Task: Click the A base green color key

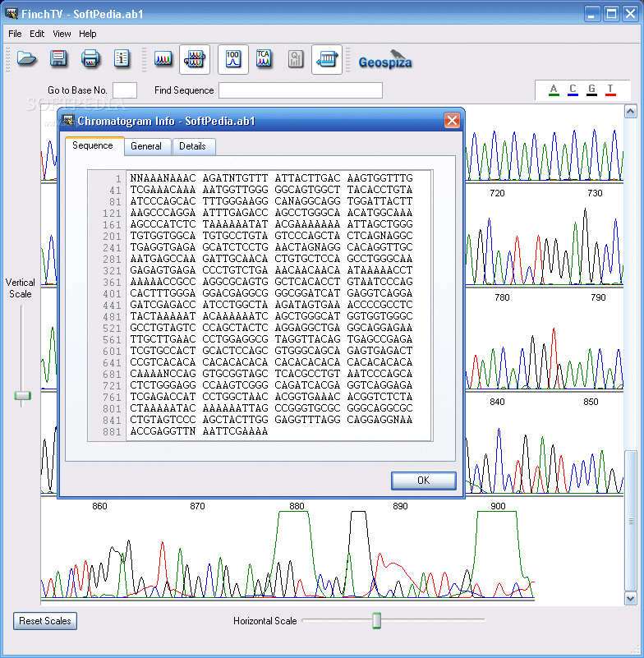Action: 554,90
